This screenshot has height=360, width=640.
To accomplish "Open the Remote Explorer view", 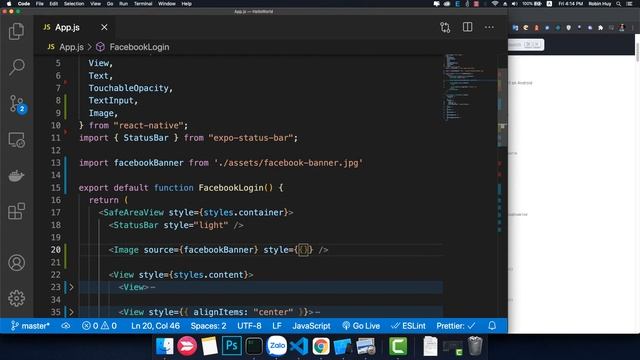I will click(16, 140).
